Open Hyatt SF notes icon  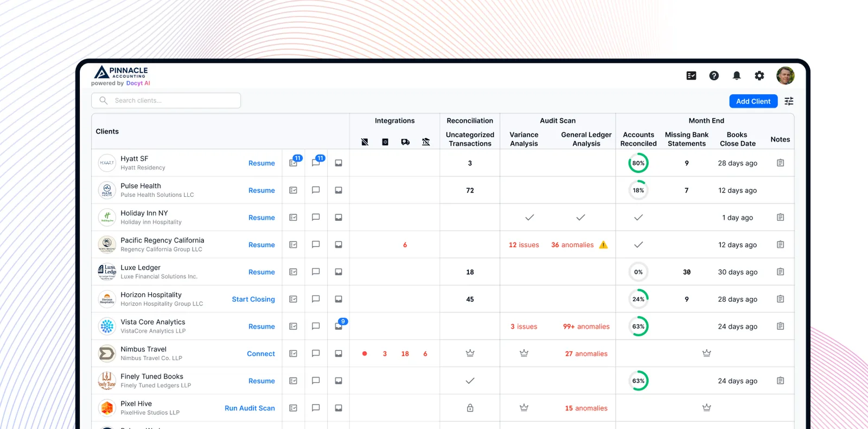[780, 163]
